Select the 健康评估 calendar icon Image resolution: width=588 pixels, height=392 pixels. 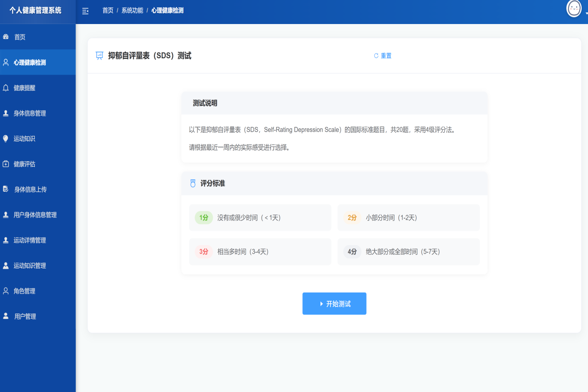pos(6,164)
